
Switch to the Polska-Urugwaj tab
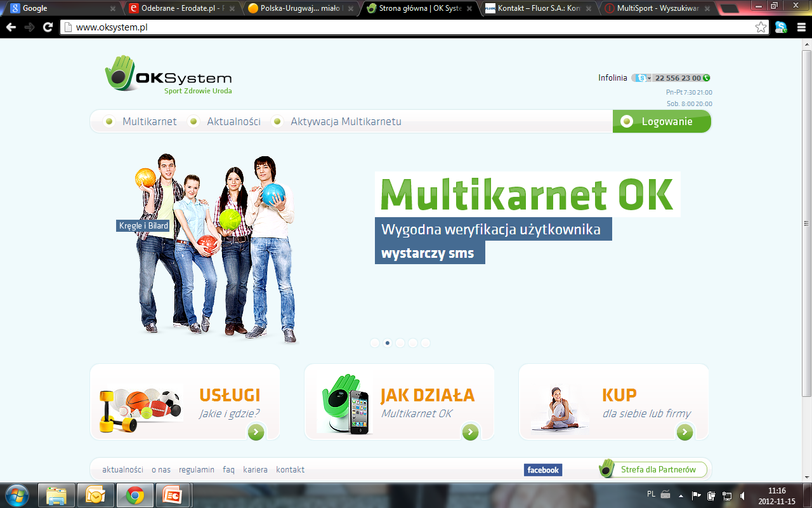[301, 8]
